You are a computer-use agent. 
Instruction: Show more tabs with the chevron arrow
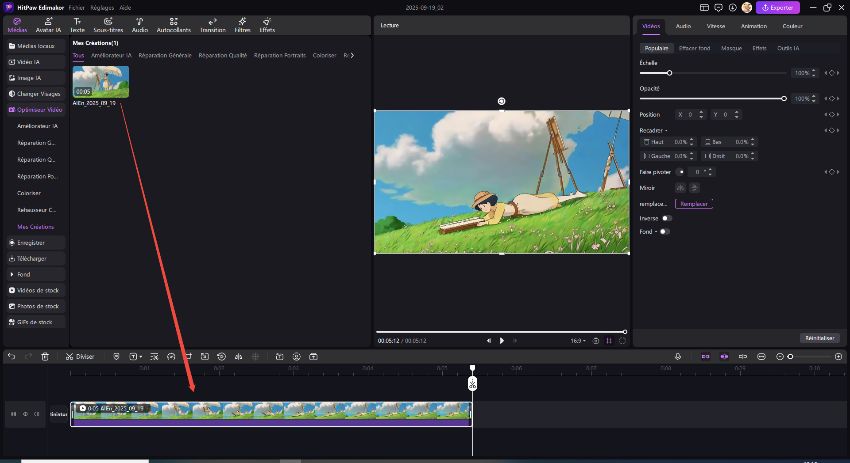click(x=352, y=55)
